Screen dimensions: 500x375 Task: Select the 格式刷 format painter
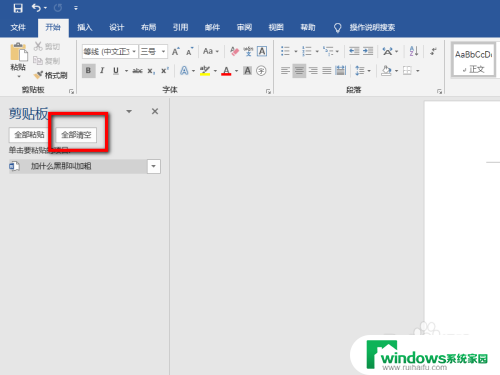coord(51,75)
